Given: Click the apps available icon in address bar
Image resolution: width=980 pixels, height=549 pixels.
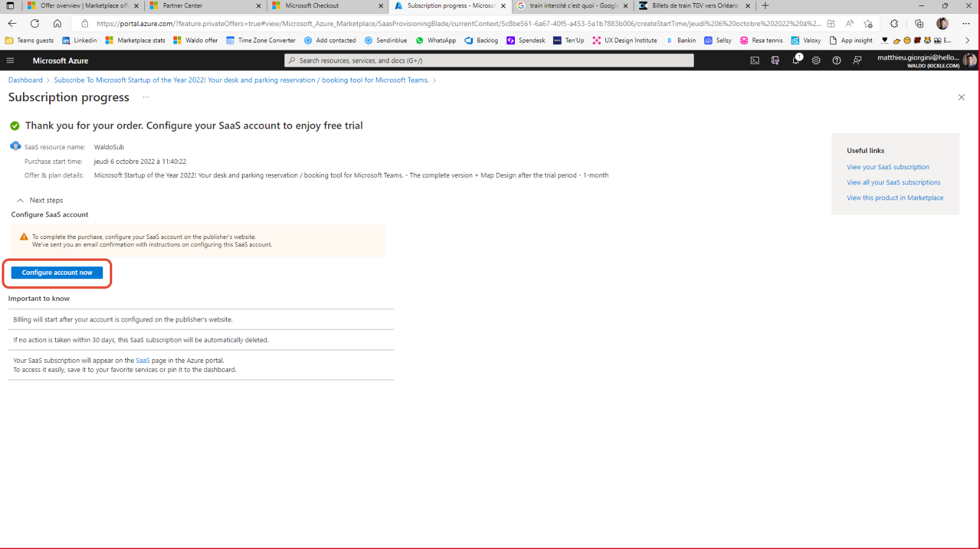Looking at the screenshot, I should [831, 24].
